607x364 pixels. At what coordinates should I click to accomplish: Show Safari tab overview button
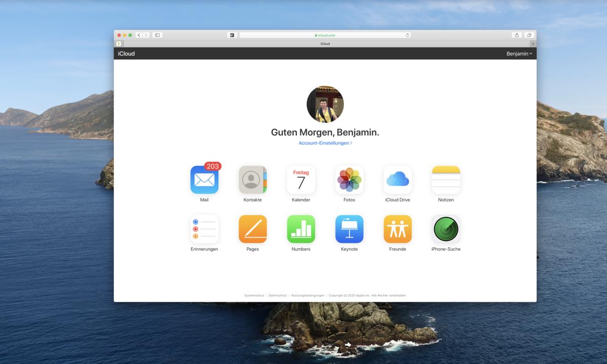click(529, 35)
